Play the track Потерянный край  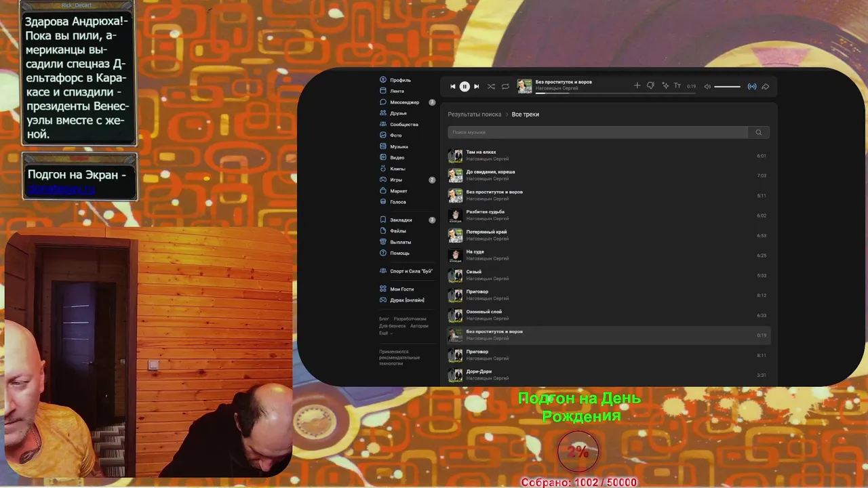609,235
